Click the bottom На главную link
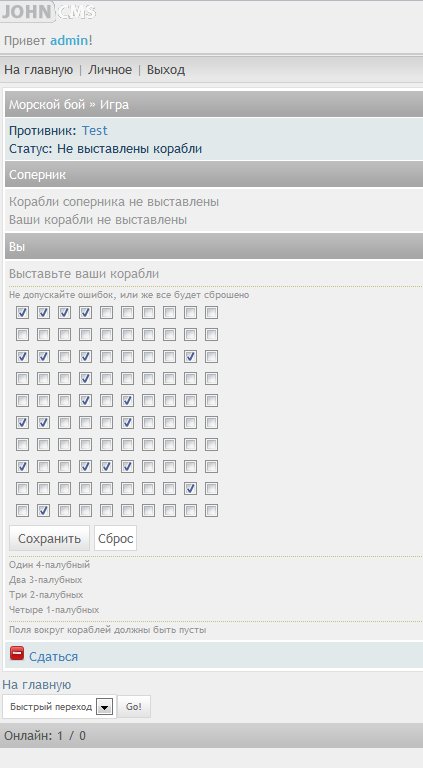 (37, 684)
